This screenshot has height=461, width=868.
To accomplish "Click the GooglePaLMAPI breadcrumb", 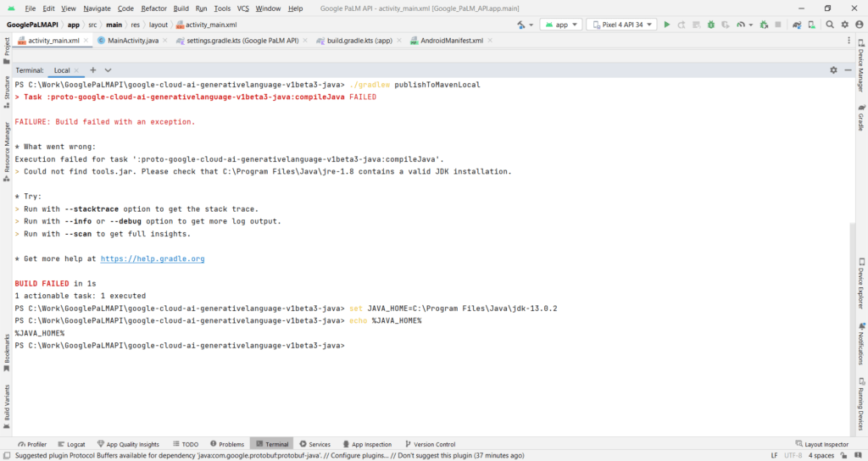I will coord(32,25).
